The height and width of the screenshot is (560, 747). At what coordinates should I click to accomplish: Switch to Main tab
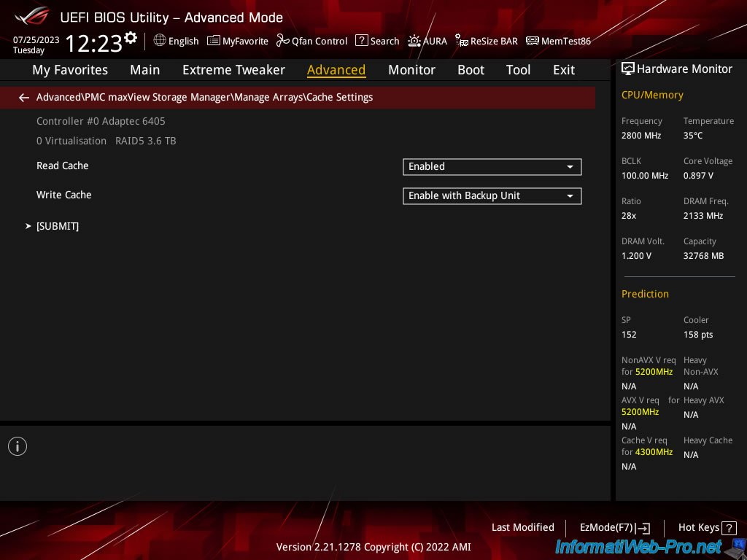pyautogui.click(x=145, y=70)
